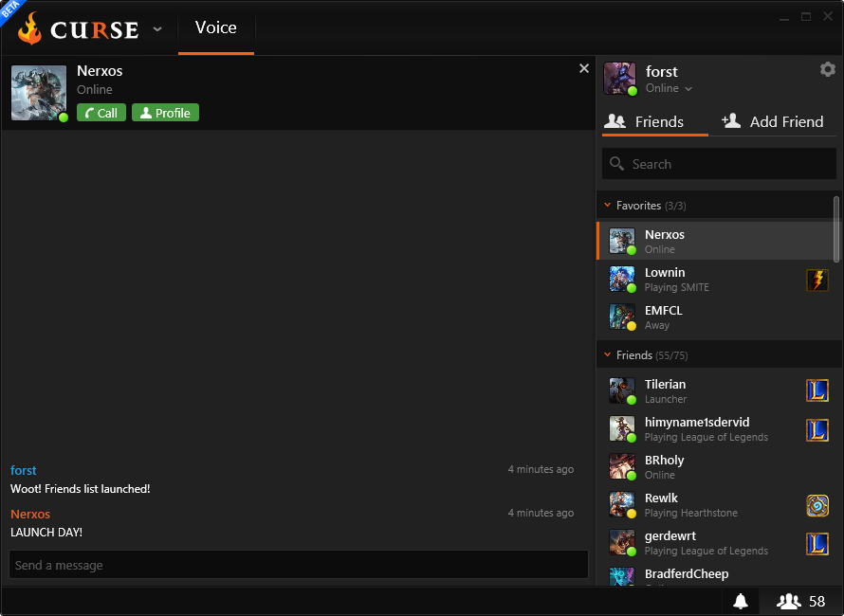Open chat with Lownin
The width and height of the screenshot is (844, 616).
pos(716,280)
